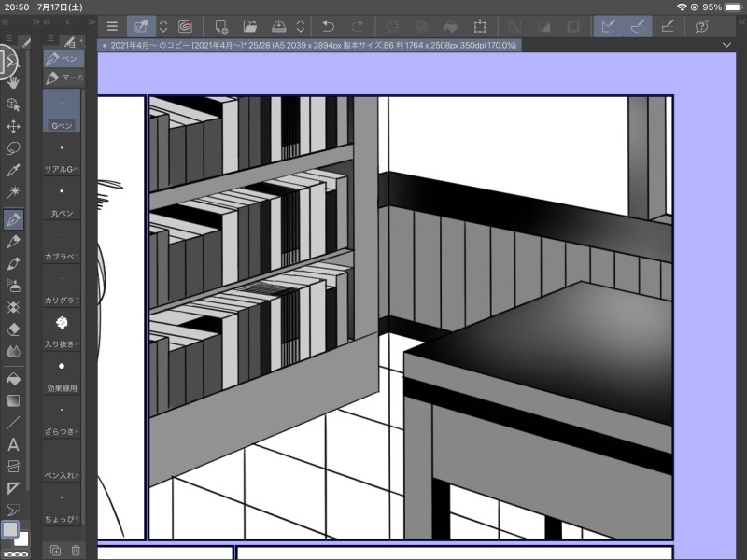Viewport: 747px width, 560px height.
Task: Toggle snap to grid
Action: tap(668, 26)
